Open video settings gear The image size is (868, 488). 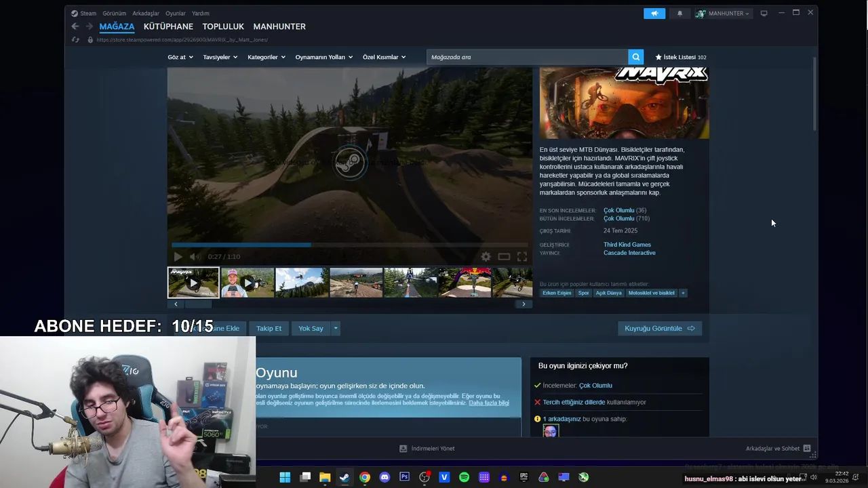[486, 256]
